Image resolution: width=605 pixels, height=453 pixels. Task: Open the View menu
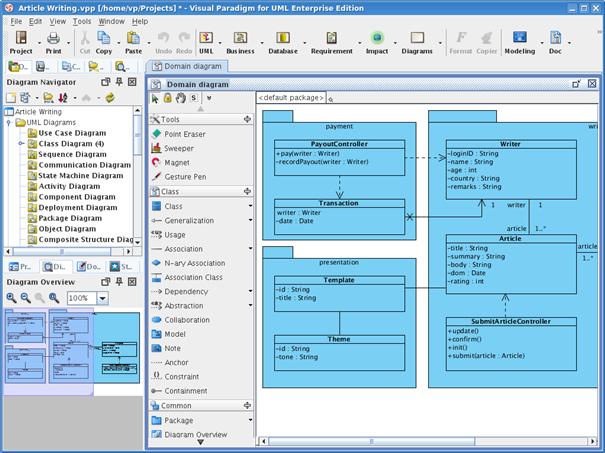57,21
